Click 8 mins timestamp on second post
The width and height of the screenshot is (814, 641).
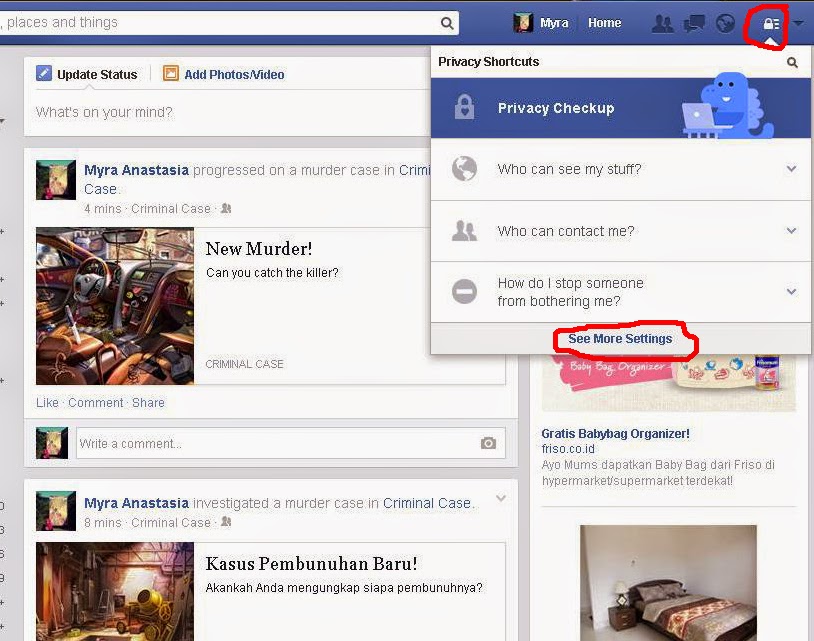click(102, 522)
